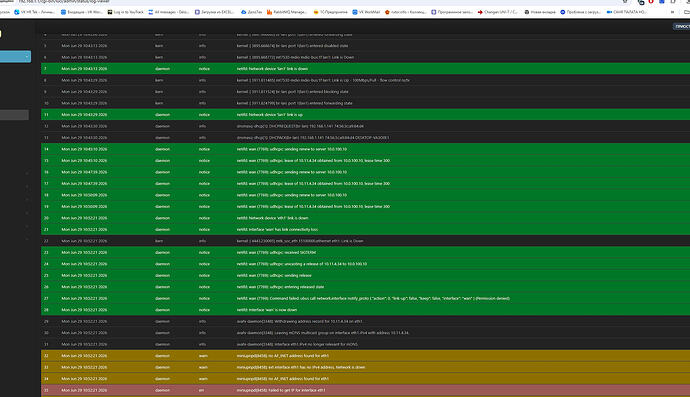The height and width of the screenshot is (397, 690).
Task: Select the highlighted gray sidebar menu item
Action: 14,115
